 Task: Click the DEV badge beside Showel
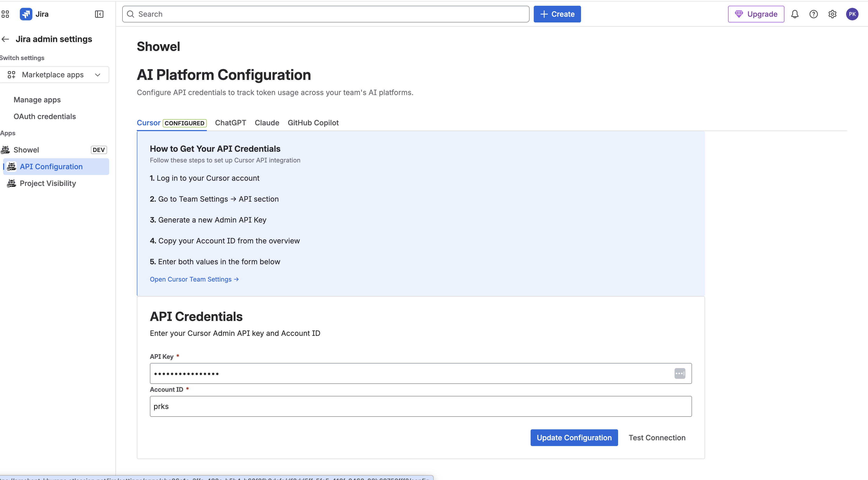click(x=99, y=150)
